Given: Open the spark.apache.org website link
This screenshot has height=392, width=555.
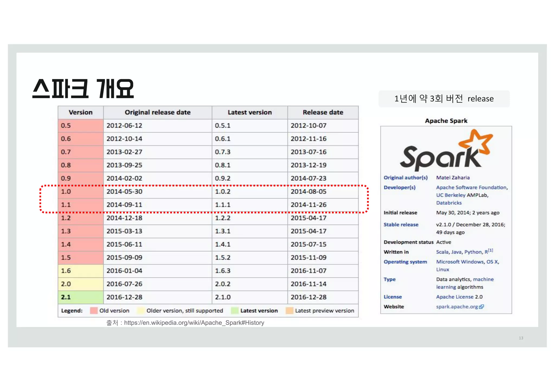Looking at the screenshot, I should [457, 307].
